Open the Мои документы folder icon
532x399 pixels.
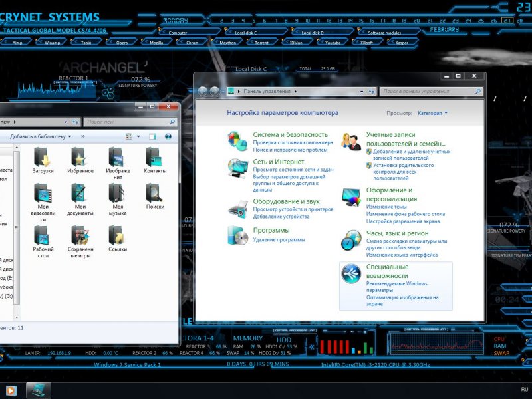point(80,193)
